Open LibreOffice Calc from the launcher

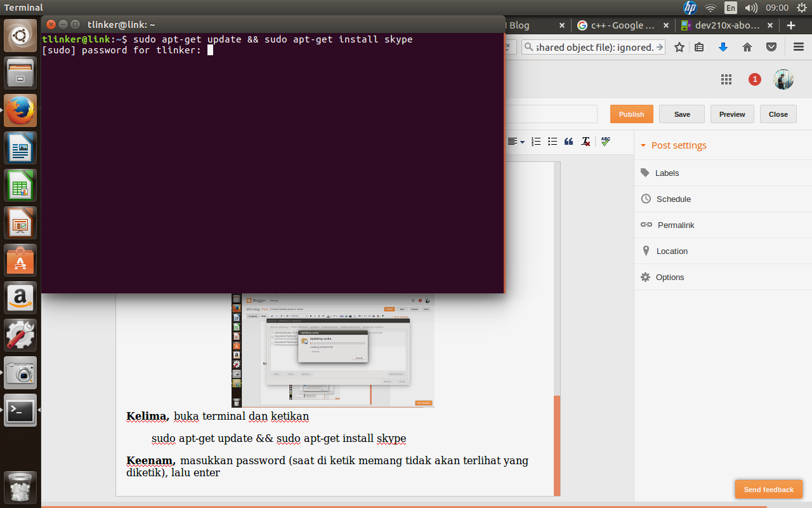[x=20, y=185]
